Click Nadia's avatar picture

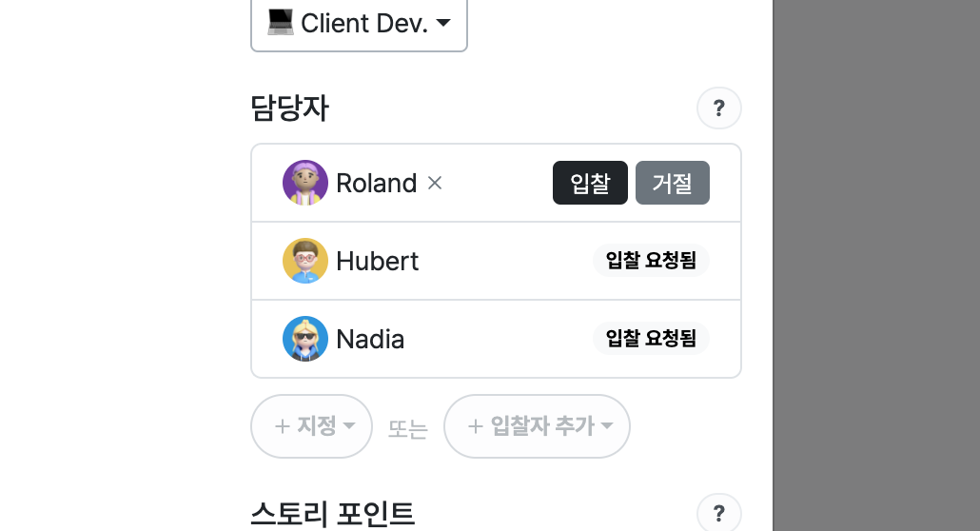pyautogui.click(x=305, y=339)
